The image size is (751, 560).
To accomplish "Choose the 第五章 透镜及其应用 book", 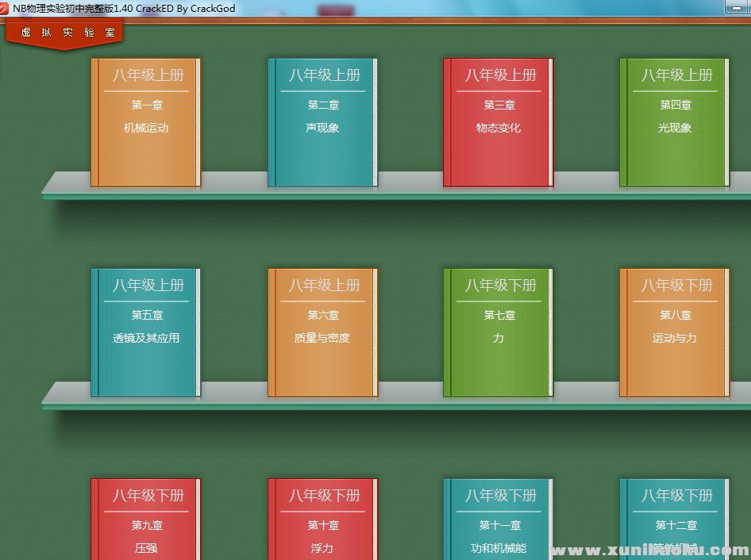I will click(x=146, y=333).
